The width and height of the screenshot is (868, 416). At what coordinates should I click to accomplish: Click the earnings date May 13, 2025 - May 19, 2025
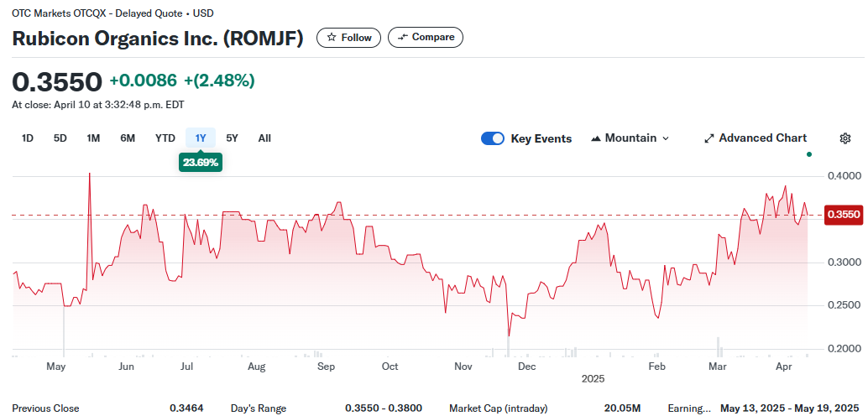[789, 408]
